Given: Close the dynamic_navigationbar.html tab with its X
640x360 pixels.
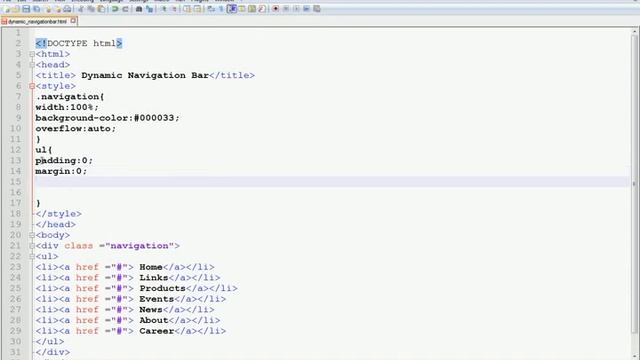Looking at the screenshot, I should [73, 20].
